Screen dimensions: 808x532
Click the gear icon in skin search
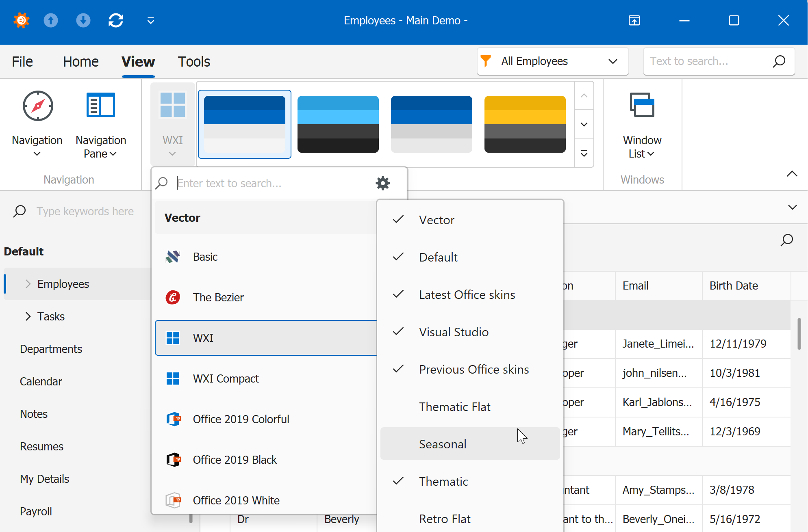coord(383,183)
